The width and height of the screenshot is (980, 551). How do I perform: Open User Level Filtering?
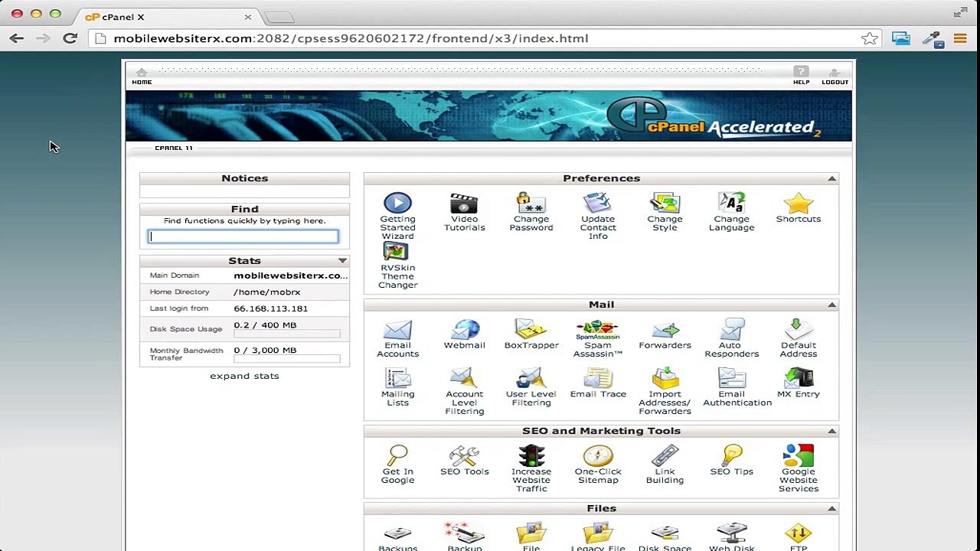pos(531,387)
